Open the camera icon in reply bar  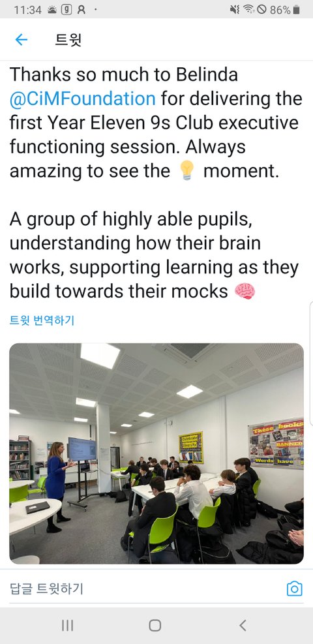pyautogui.click(x=294, y=589)
